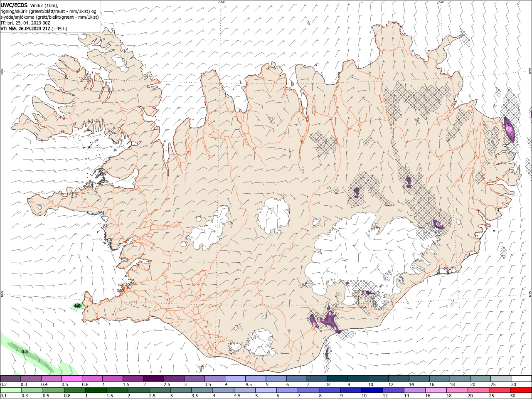Click the bright pink 0.5 swatch, upper scale
532x399 pixels.
(x=72, y=379)
